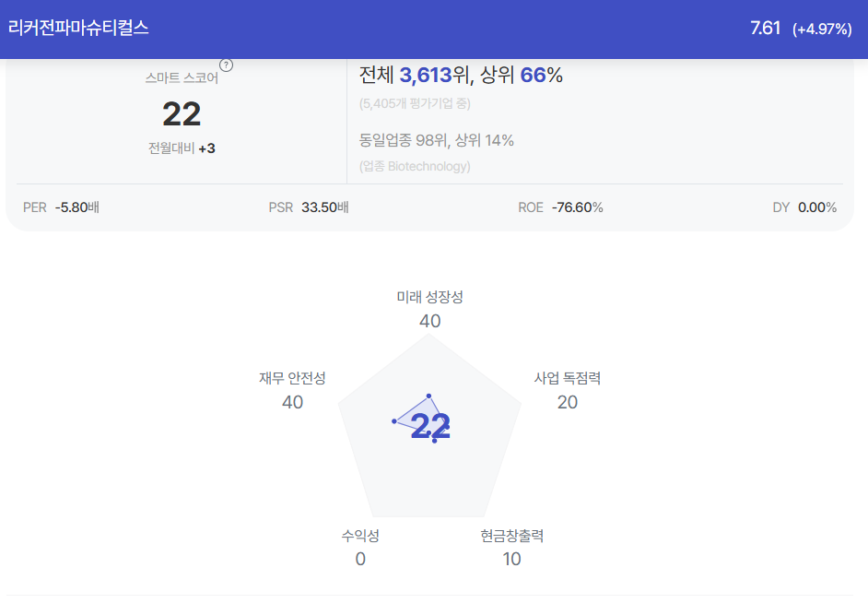Select the 스마트 스코어 label

182,77
